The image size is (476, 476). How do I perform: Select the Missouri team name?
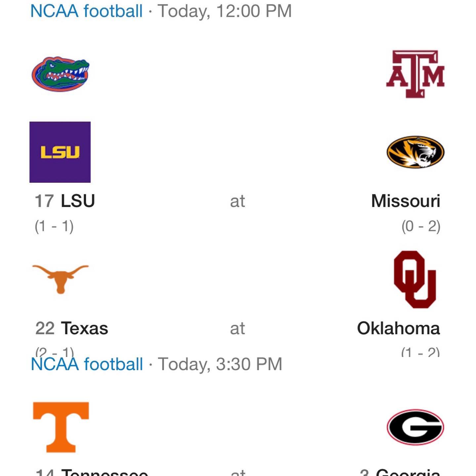tap(406, 201)
